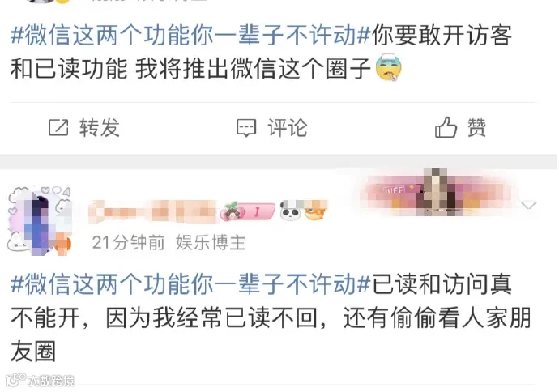Click the orange fox badge icon
This screenshot has height=392, width=559.
tap(315, 211)
